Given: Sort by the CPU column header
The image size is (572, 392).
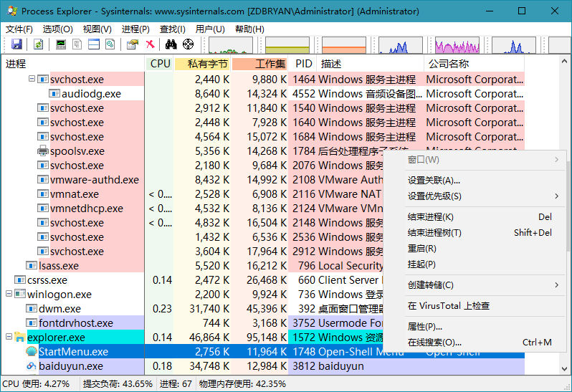Looking at the screenshot, I should [x=160, y=64].
